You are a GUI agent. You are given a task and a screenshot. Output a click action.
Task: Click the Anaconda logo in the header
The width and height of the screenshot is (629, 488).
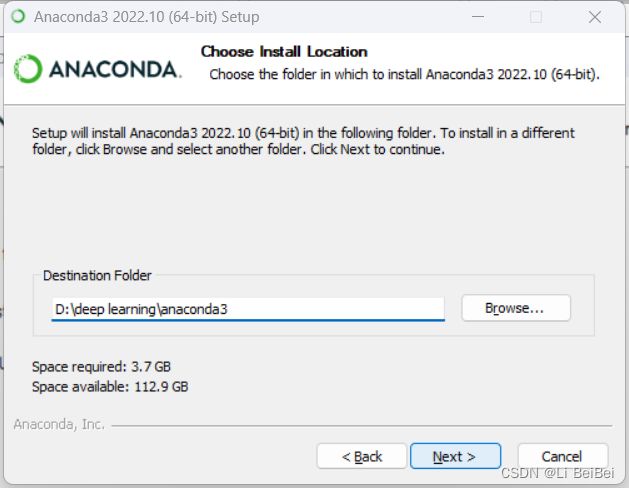[x=97, y=69]
